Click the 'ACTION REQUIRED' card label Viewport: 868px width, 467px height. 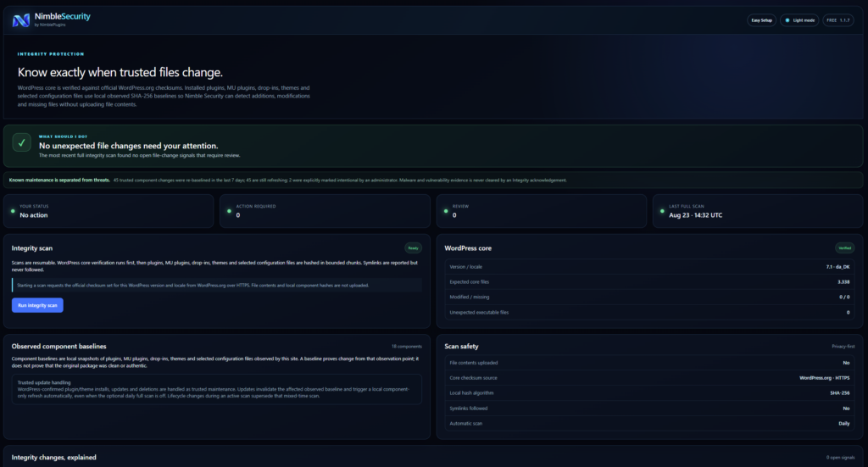(256, 206)
